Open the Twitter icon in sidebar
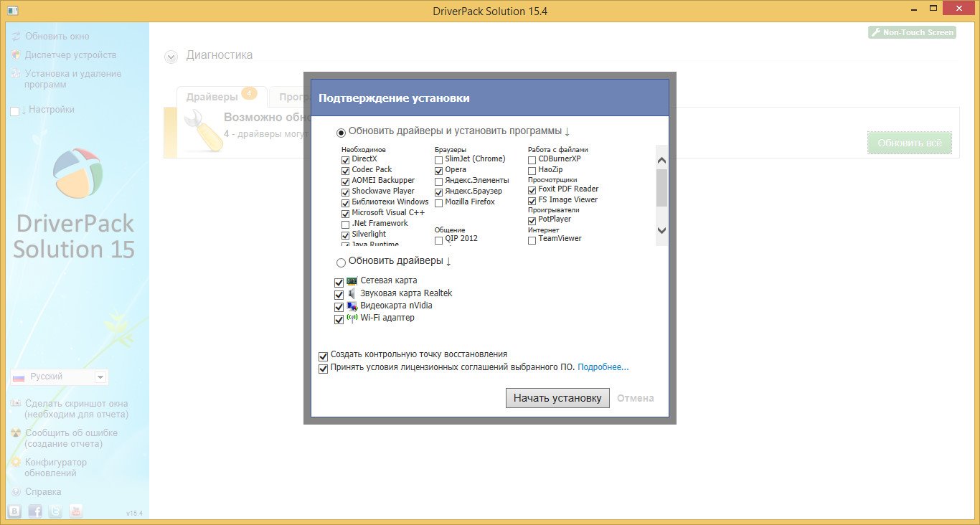The height and width of the screenshot is (525, 980). pos(55,511)
